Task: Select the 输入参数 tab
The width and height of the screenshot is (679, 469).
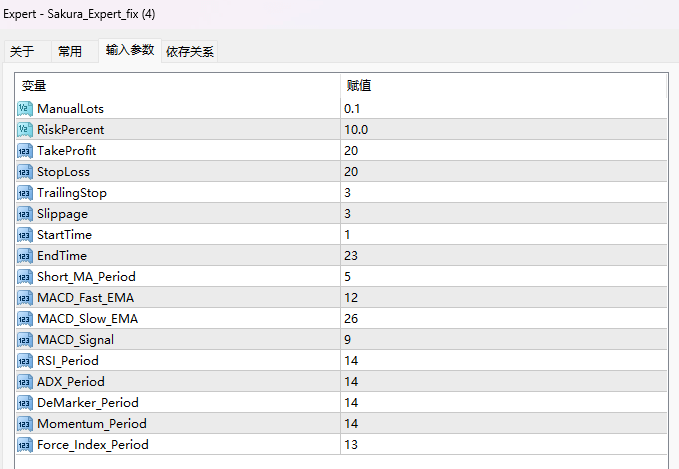Action: (x=130, y=50)
